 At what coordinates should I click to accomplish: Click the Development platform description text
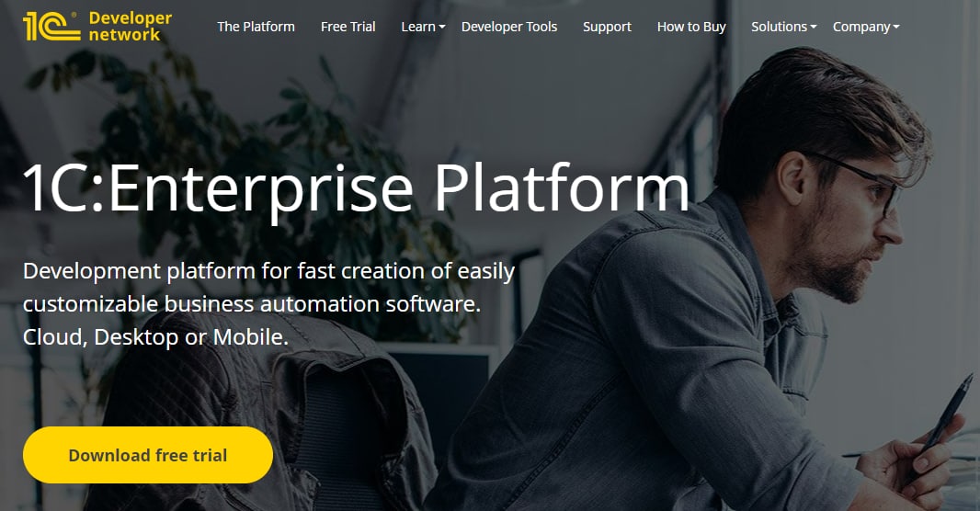coord(268,288)
